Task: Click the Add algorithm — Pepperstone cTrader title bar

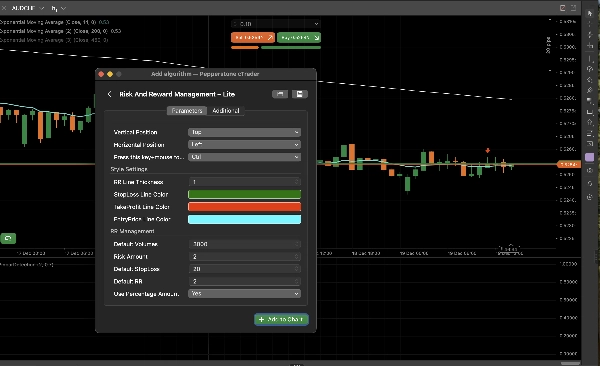Action: (x=205, y=74)
